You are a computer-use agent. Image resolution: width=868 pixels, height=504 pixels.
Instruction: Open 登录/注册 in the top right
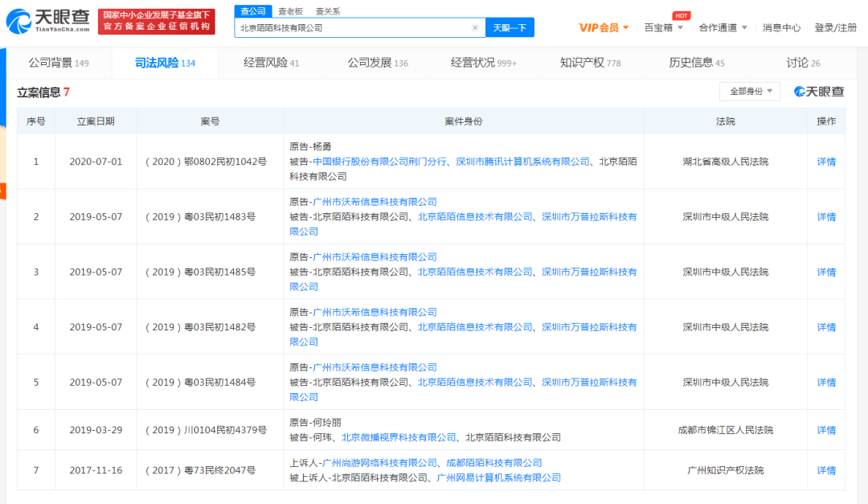coord(835,27)
